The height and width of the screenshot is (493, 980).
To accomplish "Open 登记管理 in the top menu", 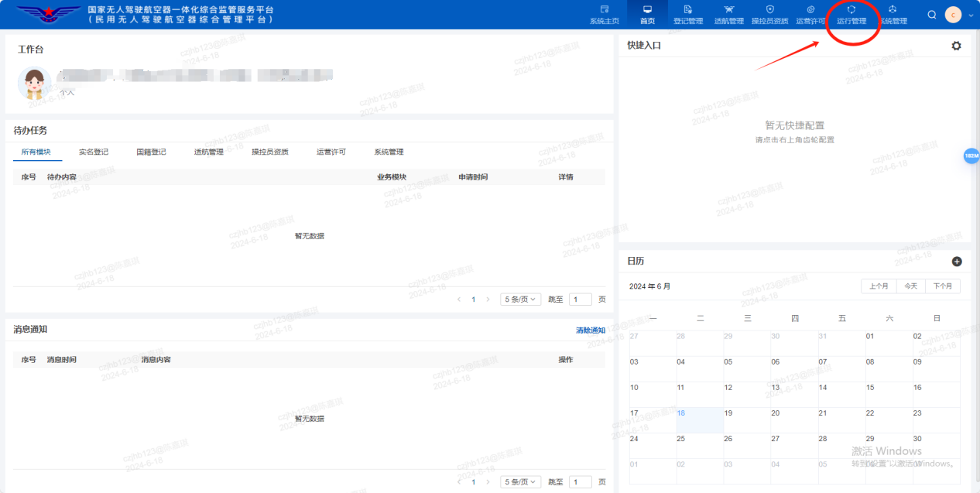I will tap(688, 15).
